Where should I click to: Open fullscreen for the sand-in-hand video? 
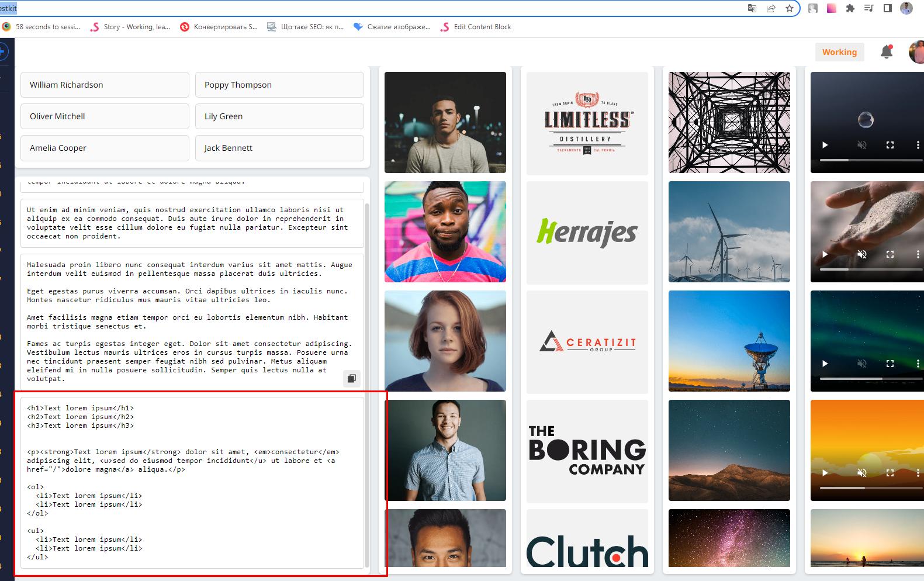890,254
